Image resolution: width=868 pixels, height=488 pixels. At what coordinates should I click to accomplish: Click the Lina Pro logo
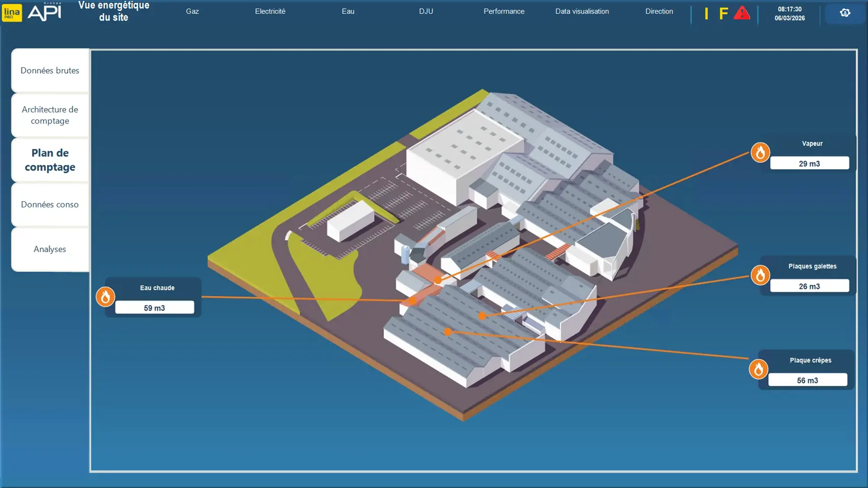point(12,13)
